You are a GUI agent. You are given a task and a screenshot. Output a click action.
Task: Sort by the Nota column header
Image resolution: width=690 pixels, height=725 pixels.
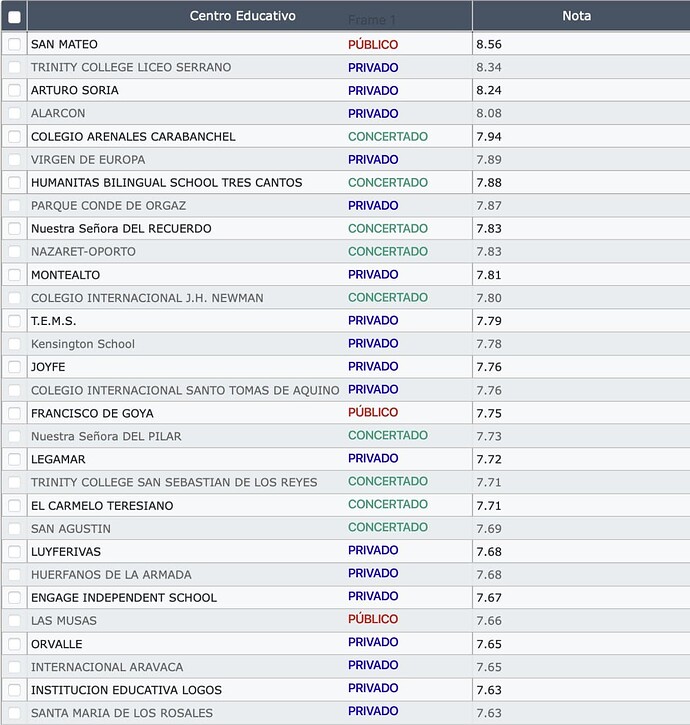coord(576,16)
